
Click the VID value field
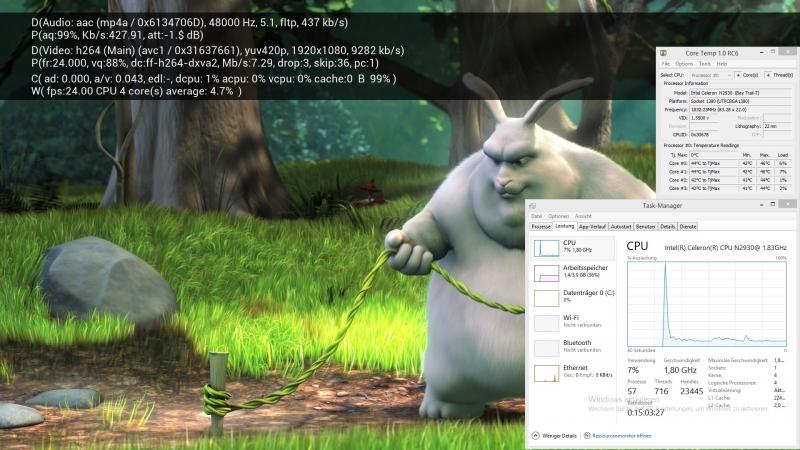pyautogui.click(x=704, y=118)
